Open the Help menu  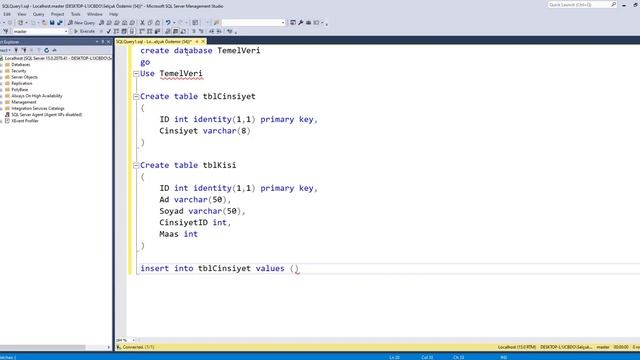click(113, 14)
